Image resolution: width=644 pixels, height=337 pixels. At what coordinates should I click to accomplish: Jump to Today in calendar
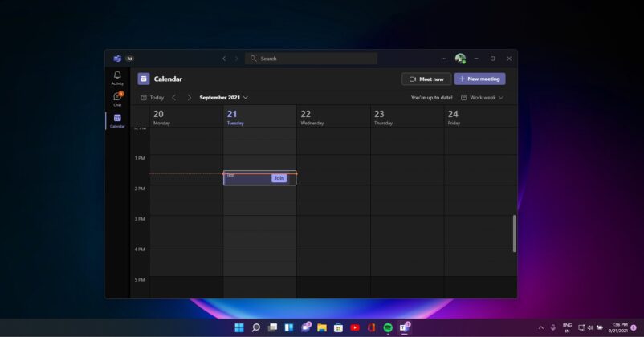tap(152, 98)
